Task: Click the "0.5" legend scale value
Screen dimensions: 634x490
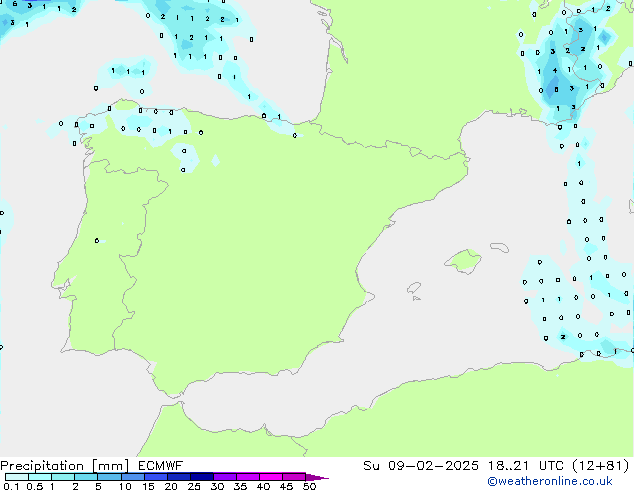Action: 35,486
